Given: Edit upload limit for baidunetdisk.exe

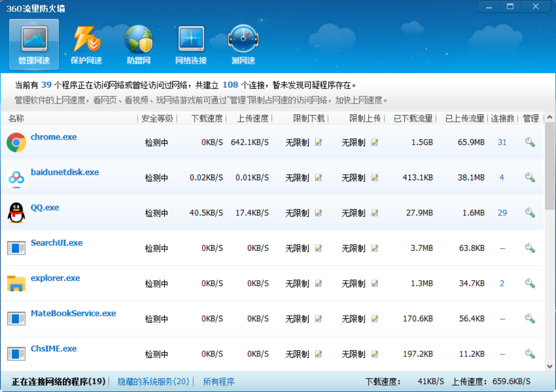Looking at the screenshot, I should [375, 177].
